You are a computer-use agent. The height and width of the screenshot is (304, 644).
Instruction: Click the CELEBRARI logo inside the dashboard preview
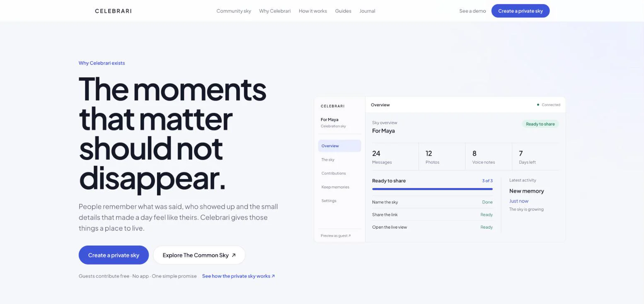332,106
